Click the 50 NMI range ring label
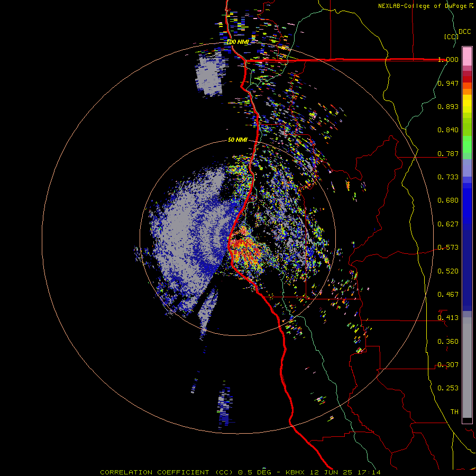Image resolution: width=476 pixels, height=476 pixels. point(237,140)
